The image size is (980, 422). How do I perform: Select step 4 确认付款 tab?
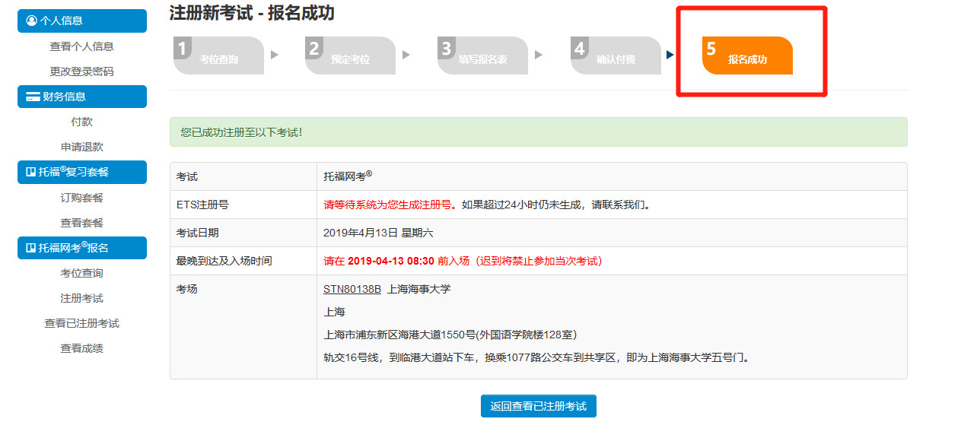coord(616,56)
